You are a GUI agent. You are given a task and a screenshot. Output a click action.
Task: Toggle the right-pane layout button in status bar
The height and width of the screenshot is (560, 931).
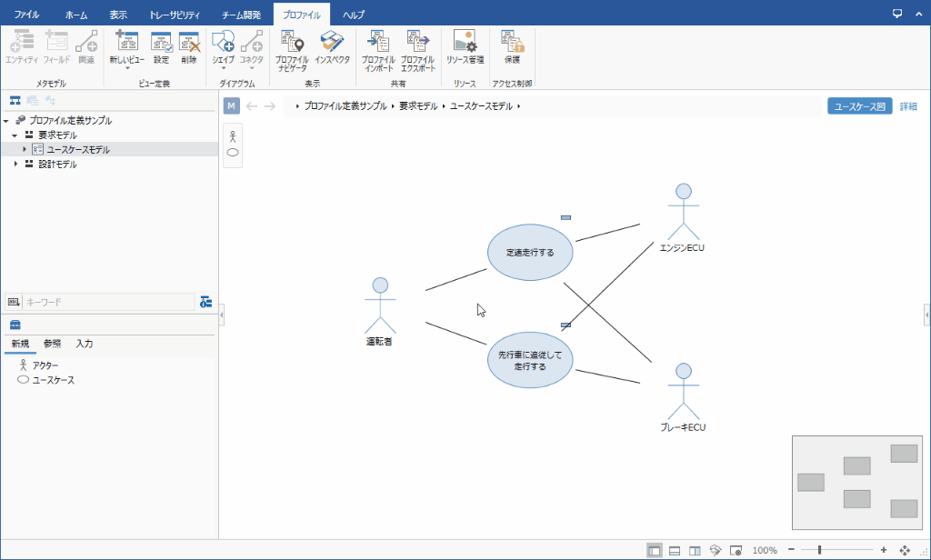pos(695,551)
